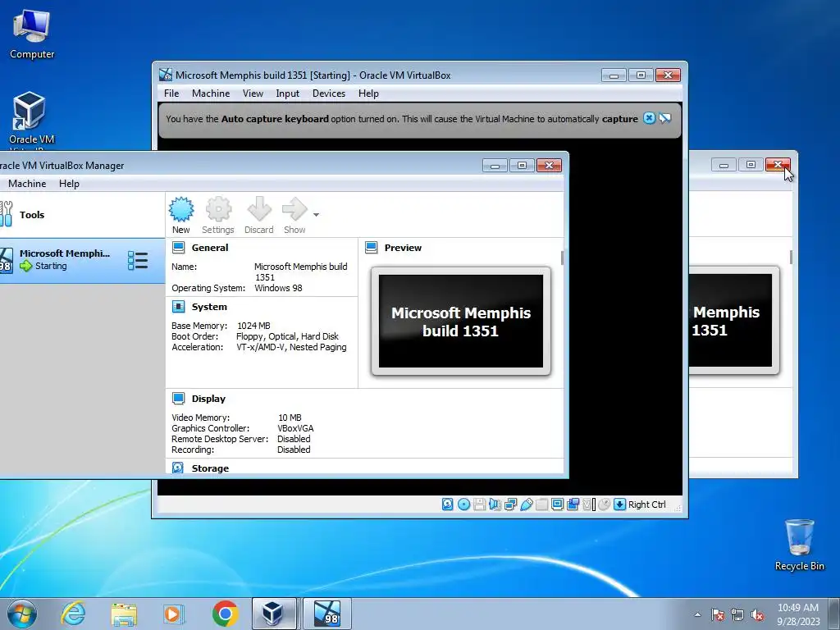This screenshot has width=840, height=630.
Task: Click the floppy disk indicator in VM status bar
Action: (x=479, y=504)
